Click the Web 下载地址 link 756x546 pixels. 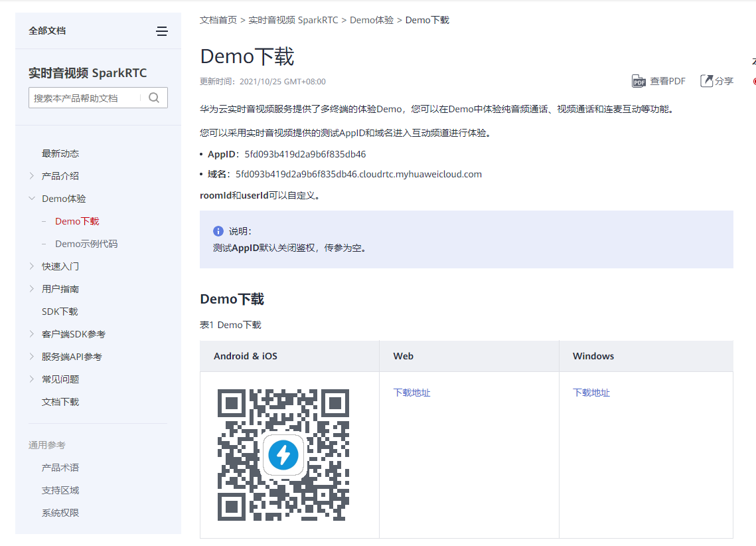tap(412, 393)
